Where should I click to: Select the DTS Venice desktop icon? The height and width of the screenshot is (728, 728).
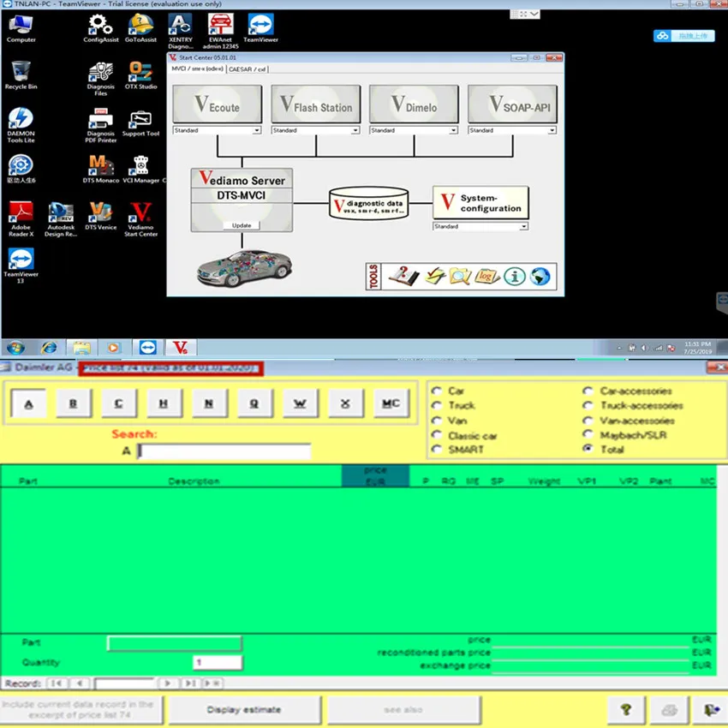[x=101, y=217]
